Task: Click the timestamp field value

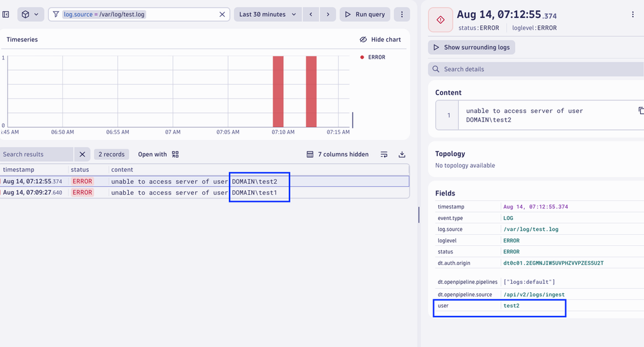Action: [536, 207]
